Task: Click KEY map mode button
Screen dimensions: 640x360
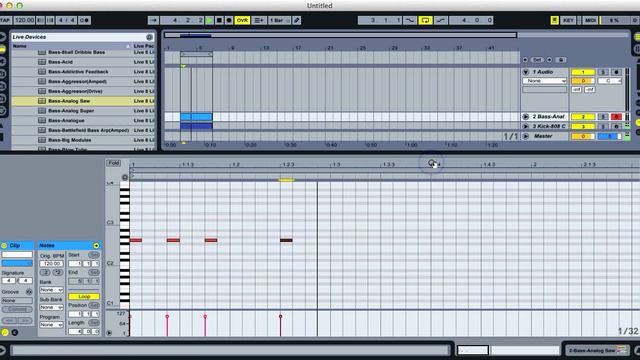Action: click(568, 20)
